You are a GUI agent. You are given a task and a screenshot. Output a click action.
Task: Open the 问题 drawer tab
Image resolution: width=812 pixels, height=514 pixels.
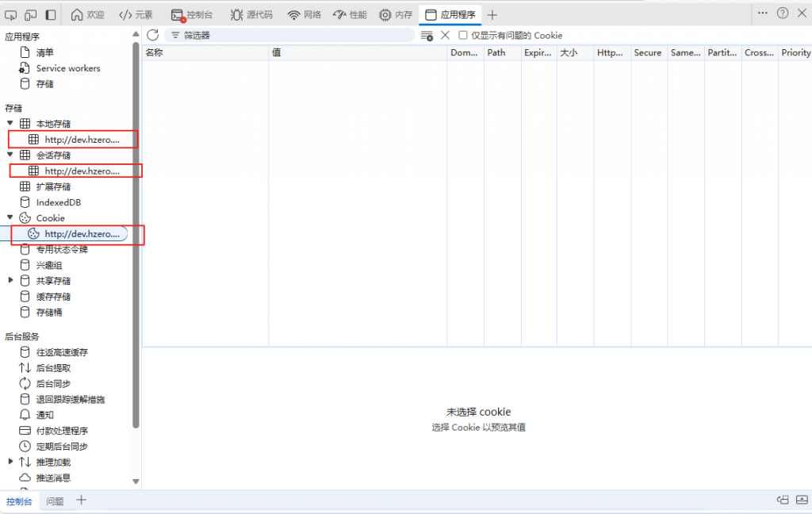click(55, 501)
